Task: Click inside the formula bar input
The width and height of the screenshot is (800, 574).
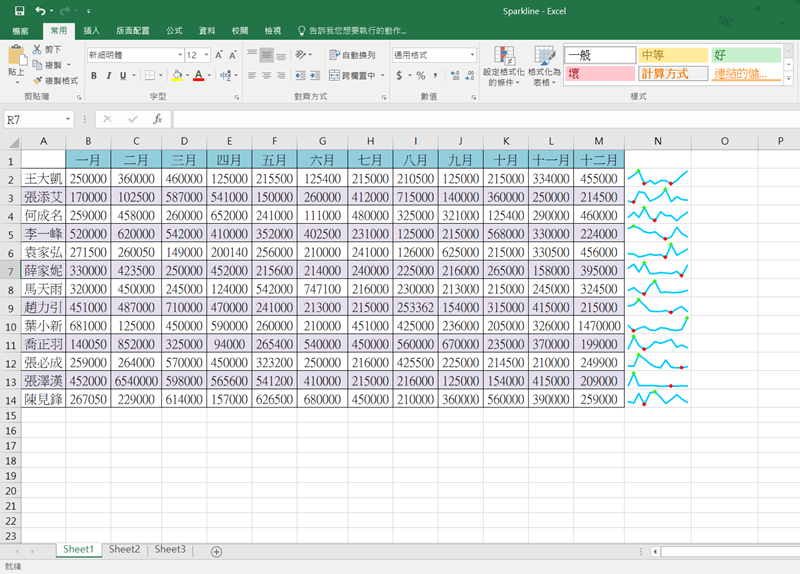Action: coord(480,119)
